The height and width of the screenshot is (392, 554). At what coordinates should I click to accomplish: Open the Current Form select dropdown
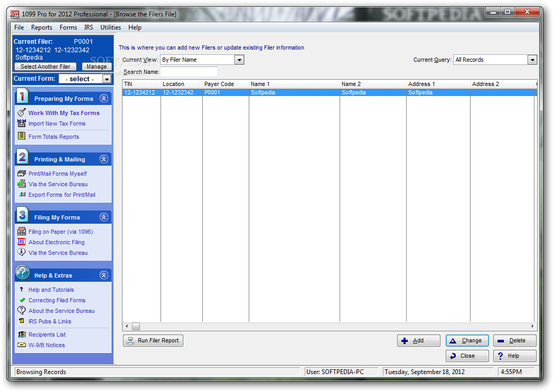pyautogui.click(x=106, y=79)
